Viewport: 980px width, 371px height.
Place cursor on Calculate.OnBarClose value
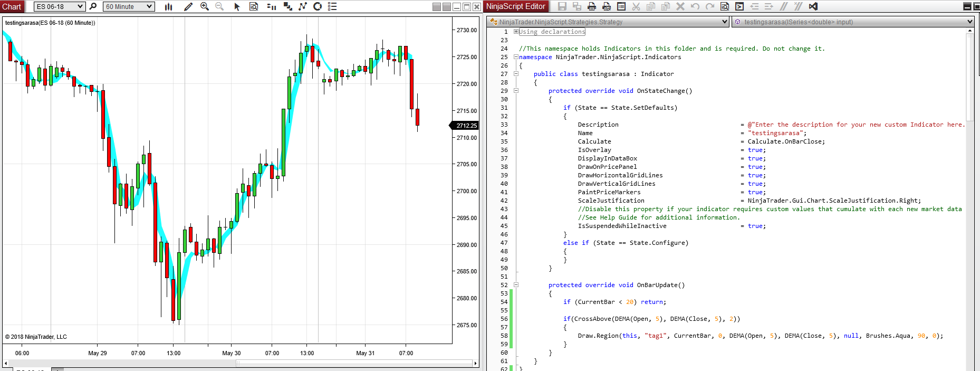[x=786, y=141]
